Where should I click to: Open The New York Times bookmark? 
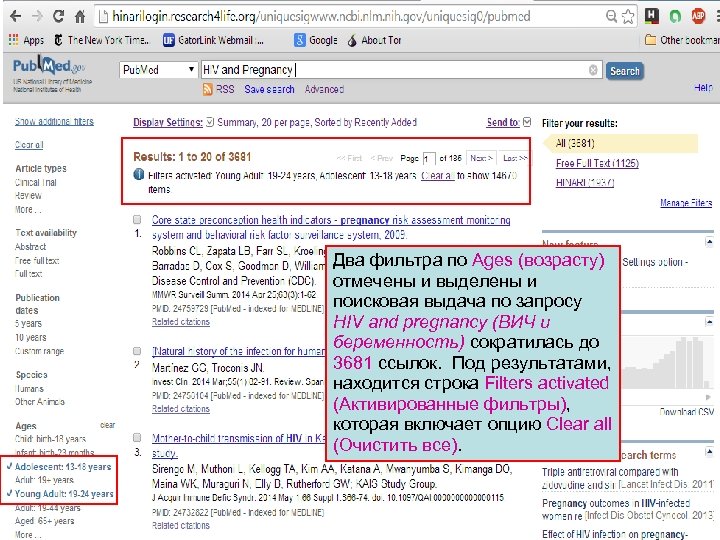[x=101, y=40]
